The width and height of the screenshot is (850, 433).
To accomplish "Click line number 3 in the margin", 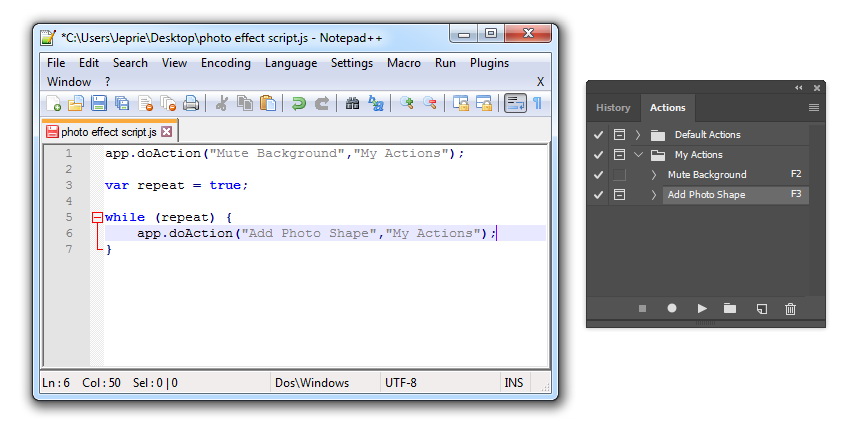I will coord(69,185).
